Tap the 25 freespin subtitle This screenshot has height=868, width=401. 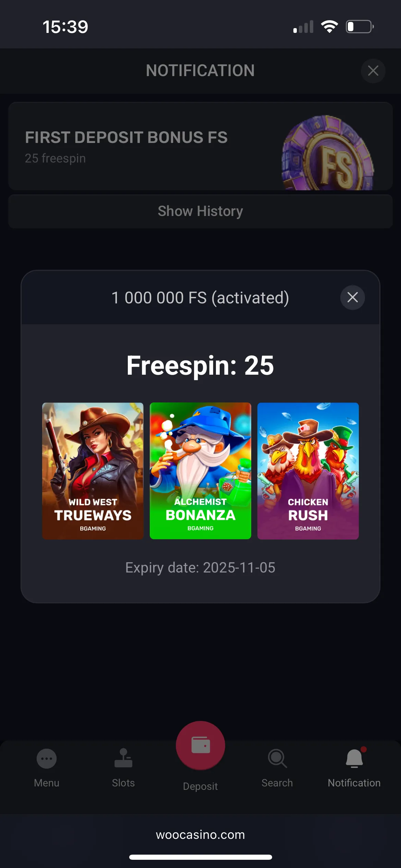(x=55, y=158)
